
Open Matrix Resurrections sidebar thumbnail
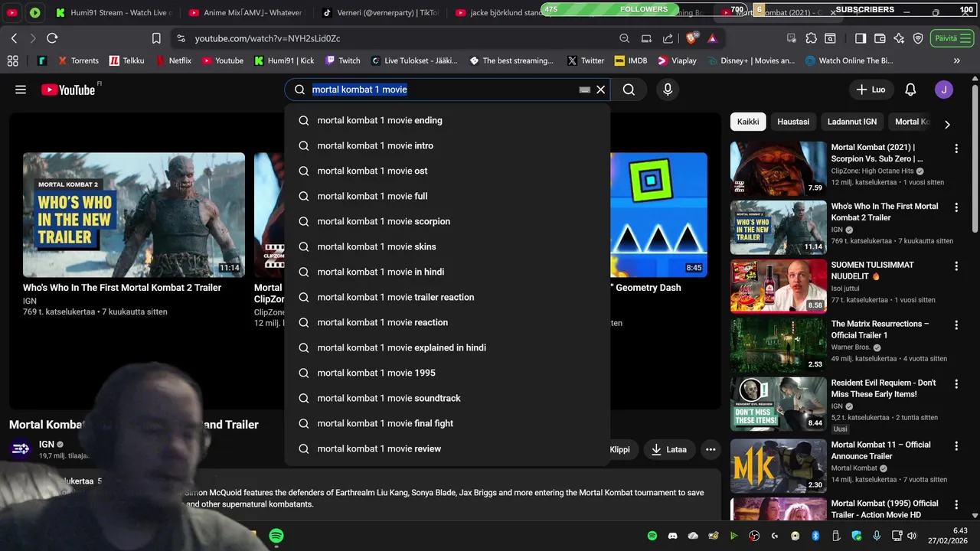[778, 345]
